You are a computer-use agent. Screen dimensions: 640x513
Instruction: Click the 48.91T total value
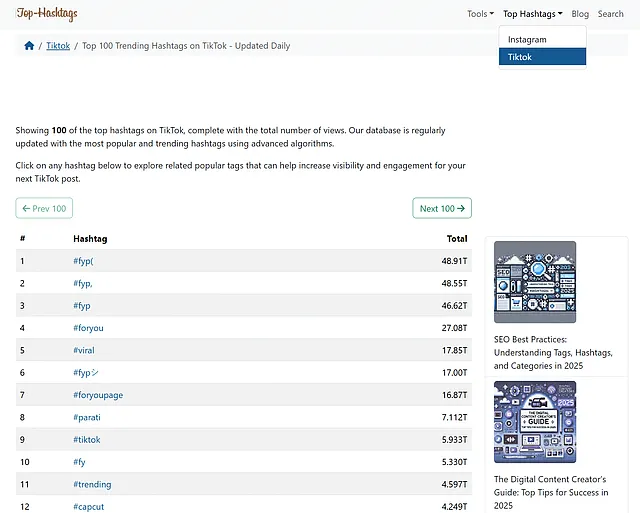pos(454,261)
